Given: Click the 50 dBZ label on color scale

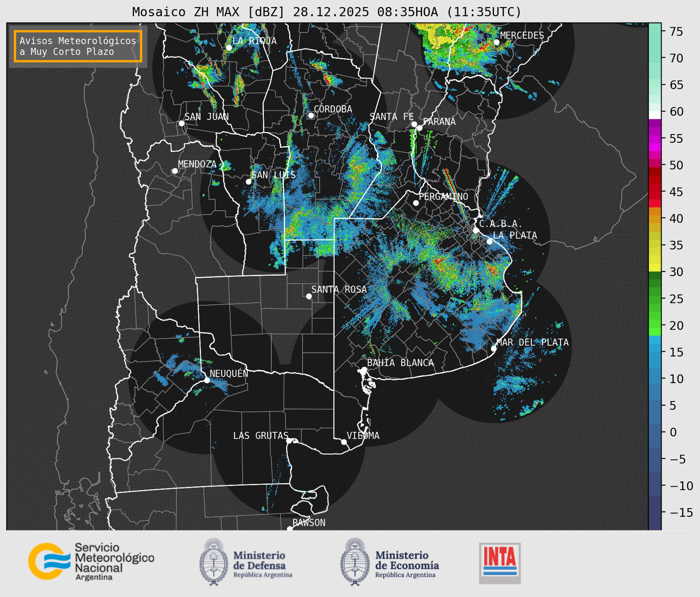Looking at the screenshot, I should 676,165.
